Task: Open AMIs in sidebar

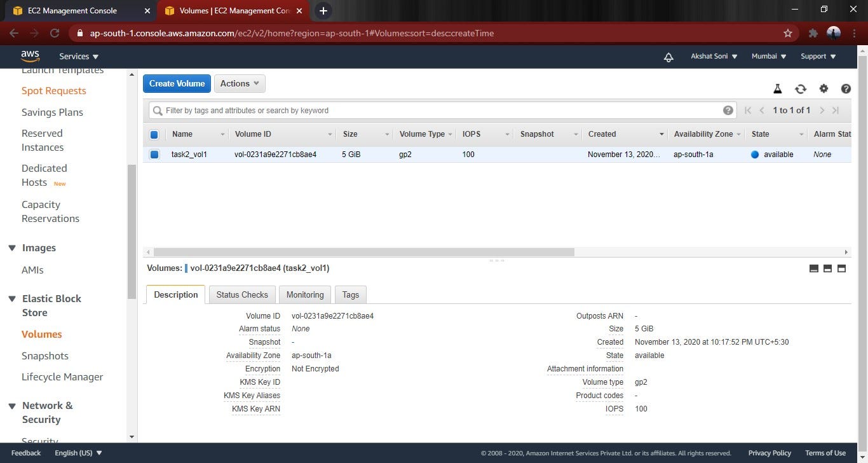Action: pyautogui.click(x=32, y=270)
